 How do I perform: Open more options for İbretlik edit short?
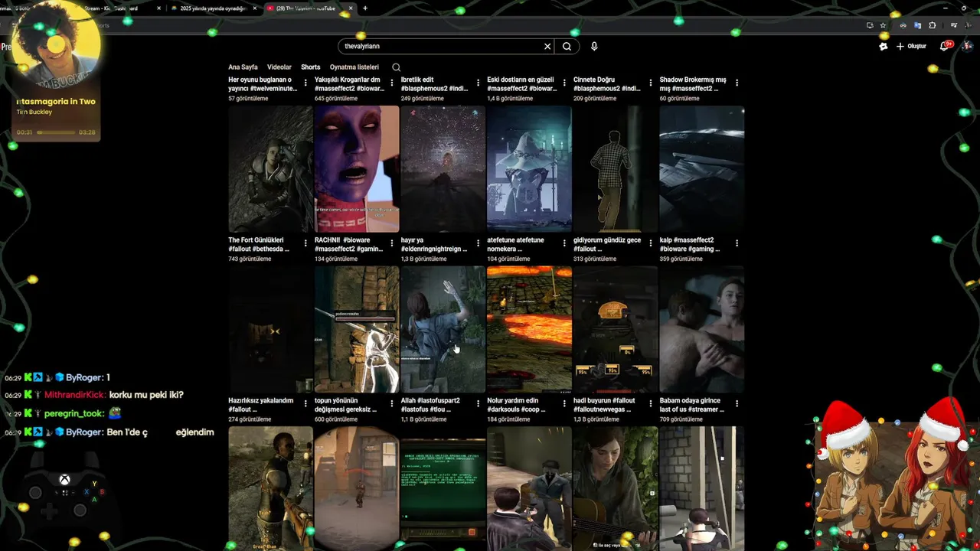pos(478,83)
